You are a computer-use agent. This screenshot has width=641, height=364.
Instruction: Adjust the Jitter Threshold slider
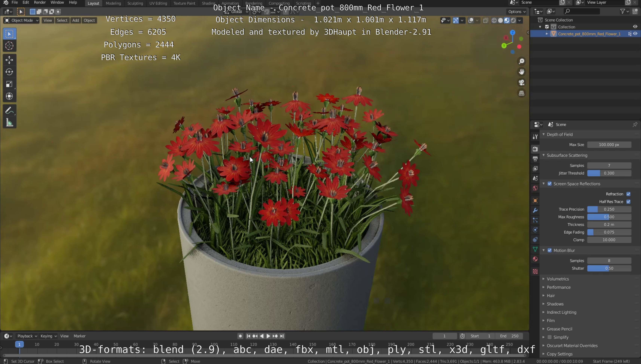pyautogui.click(x=609, y=173)
